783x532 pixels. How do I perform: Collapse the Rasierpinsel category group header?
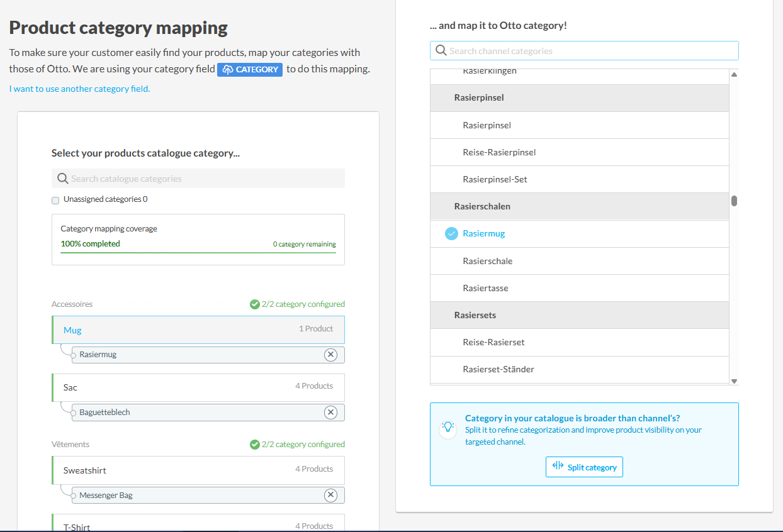(x=579, y=98)
